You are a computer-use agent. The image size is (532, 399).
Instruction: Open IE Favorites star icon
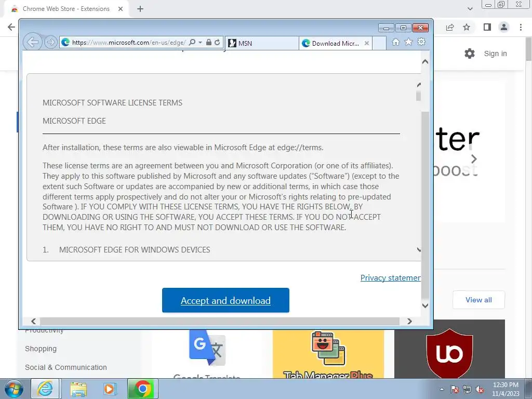408,42
